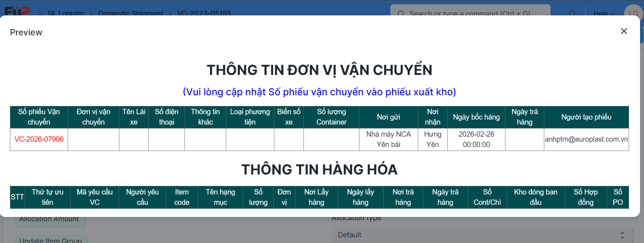Open the Domestic Shipment breadcrumb

tap(130, 14)
